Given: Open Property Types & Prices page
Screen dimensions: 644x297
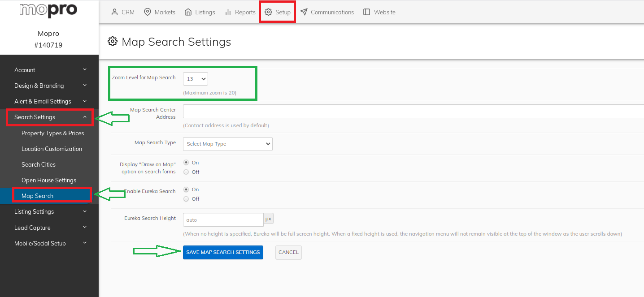Looking at the screenshot, I should point(53,133).
